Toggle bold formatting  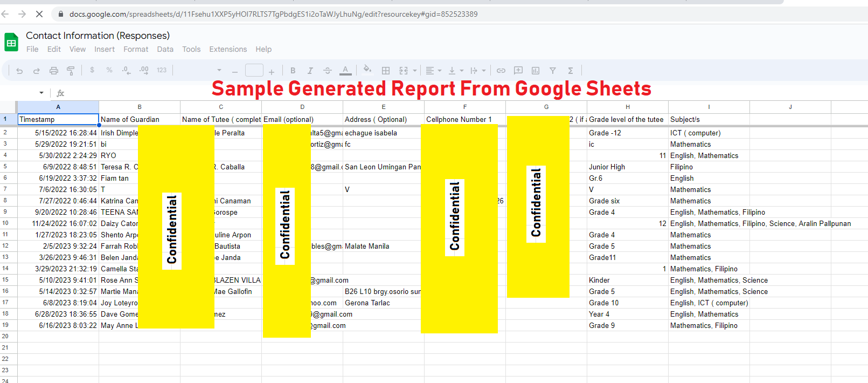tap(293, 71)
